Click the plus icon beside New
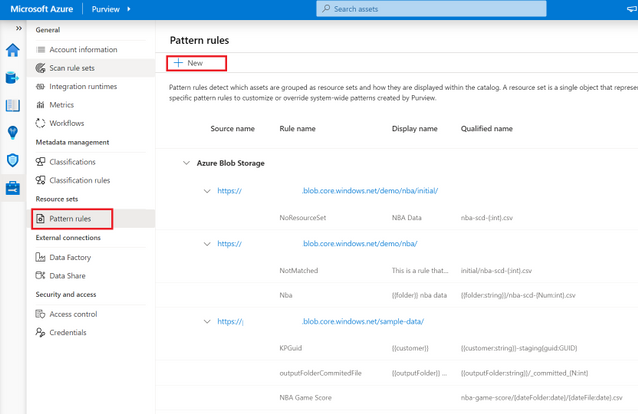The image size is (638, 414). (178, 63)
